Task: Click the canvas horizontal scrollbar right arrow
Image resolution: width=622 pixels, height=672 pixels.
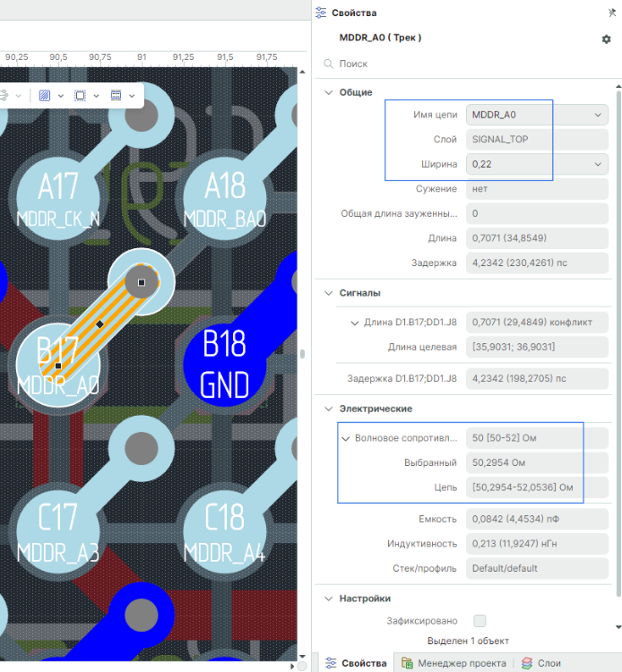Action: [293, 667]
